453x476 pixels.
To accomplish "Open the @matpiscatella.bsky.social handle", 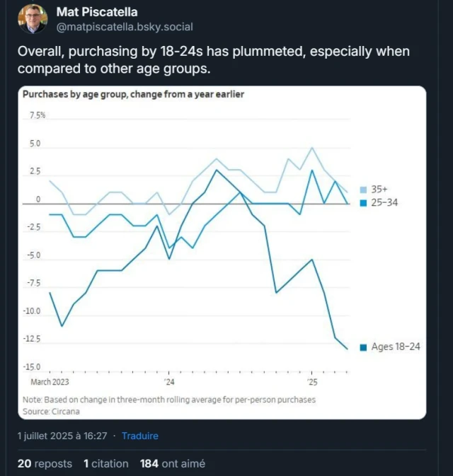I will (x=125, y=27).
